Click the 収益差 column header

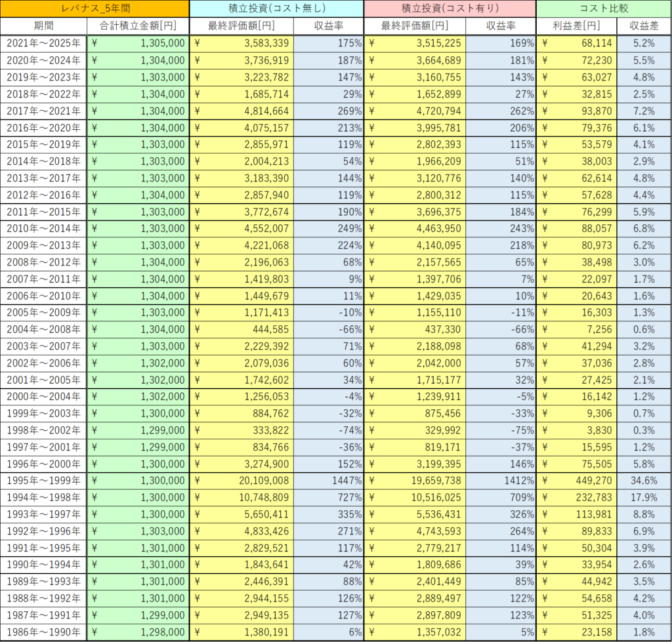coord(644,26)
